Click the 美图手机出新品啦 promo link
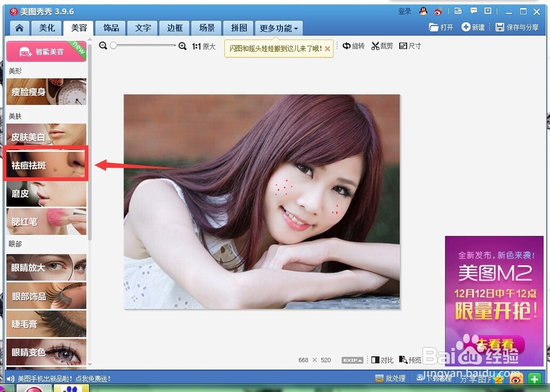This screenshot has height=392, width=550. point(64,379)
